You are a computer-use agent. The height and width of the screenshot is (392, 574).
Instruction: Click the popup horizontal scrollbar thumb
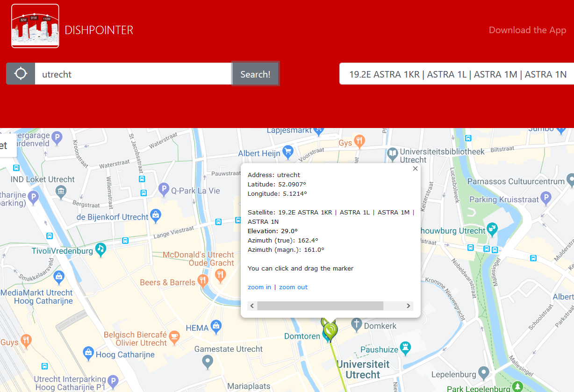pyautogui.click(x=320, y=306)
